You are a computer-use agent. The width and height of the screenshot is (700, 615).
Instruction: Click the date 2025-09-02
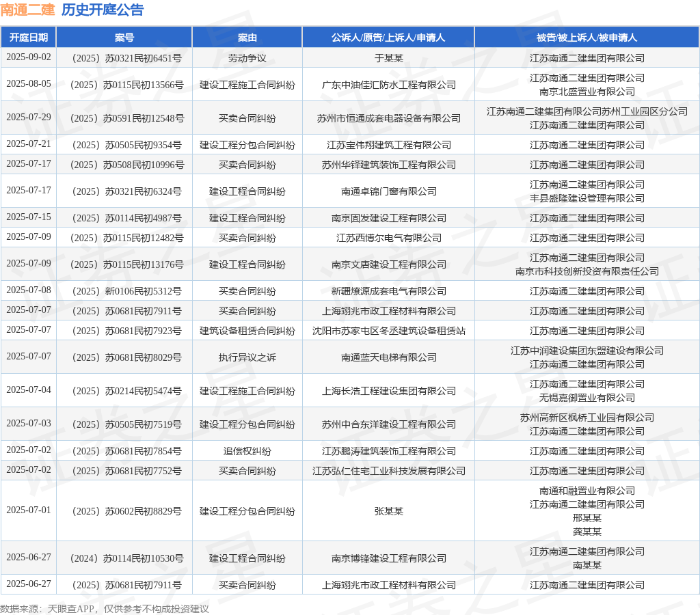[29, 57]
